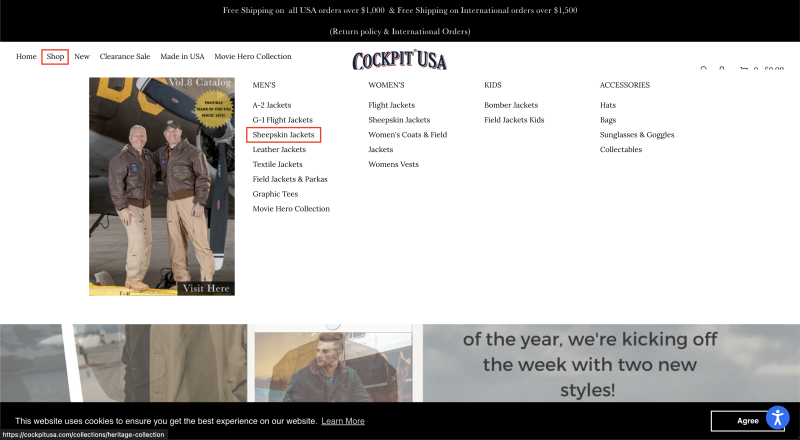This screenshot has height=440, width=800.
Task: Click the Cockpit USA logo
Action: 399,60
